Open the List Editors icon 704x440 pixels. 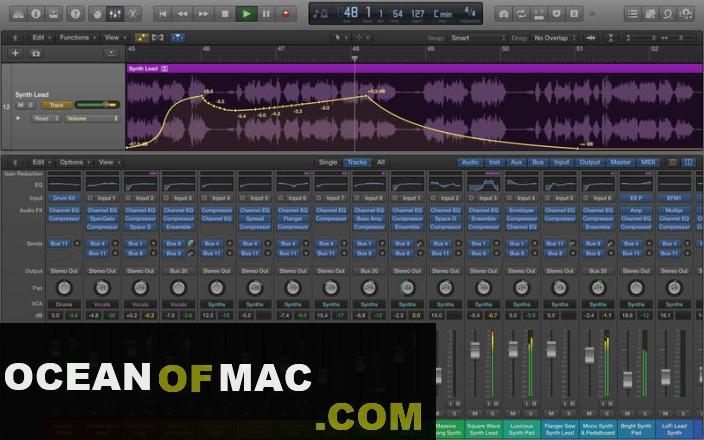(x=633, y=14)
